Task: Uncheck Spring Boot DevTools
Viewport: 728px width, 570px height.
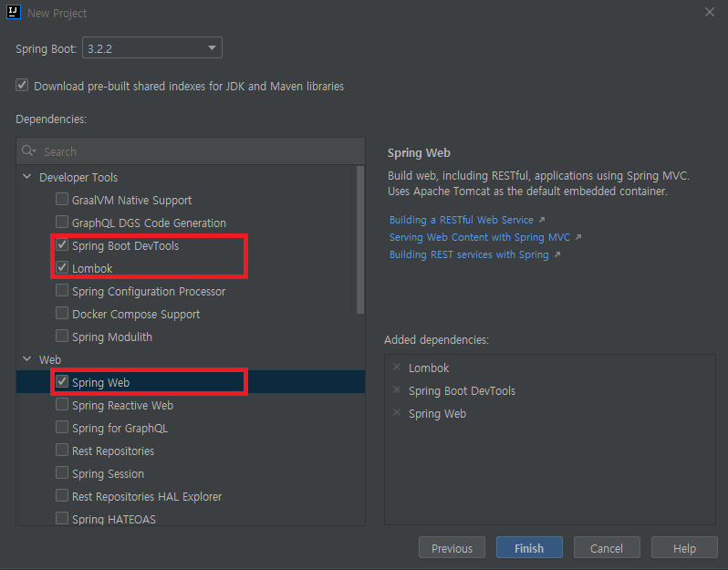Action: [x=62, y=244]
